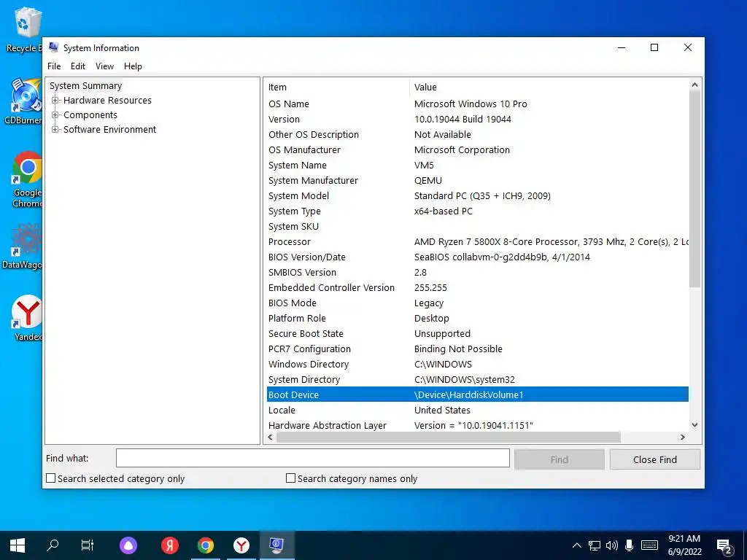Click the vertical scrollbar down arrow
The height and width of the screenshot is (560, 747).
[x=694, y=425]
